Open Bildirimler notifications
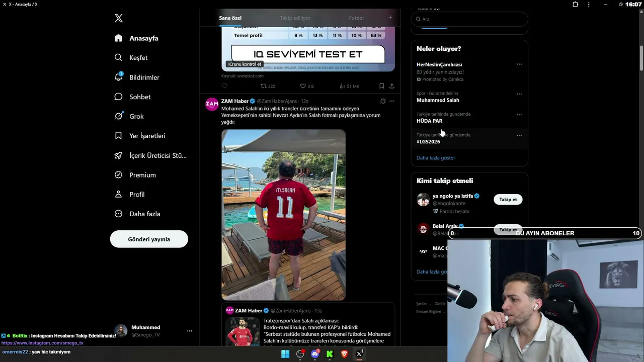Image resolution: width=644 pixels, height=362 pixels. pyautogui.click(x=137, y=77)
